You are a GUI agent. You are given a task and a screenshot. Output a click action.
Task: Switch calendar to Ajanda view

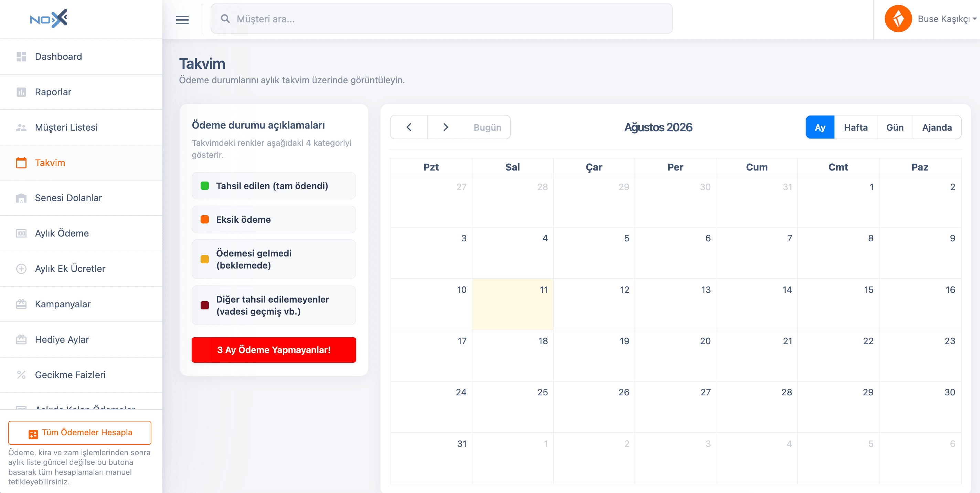(937, 127)
